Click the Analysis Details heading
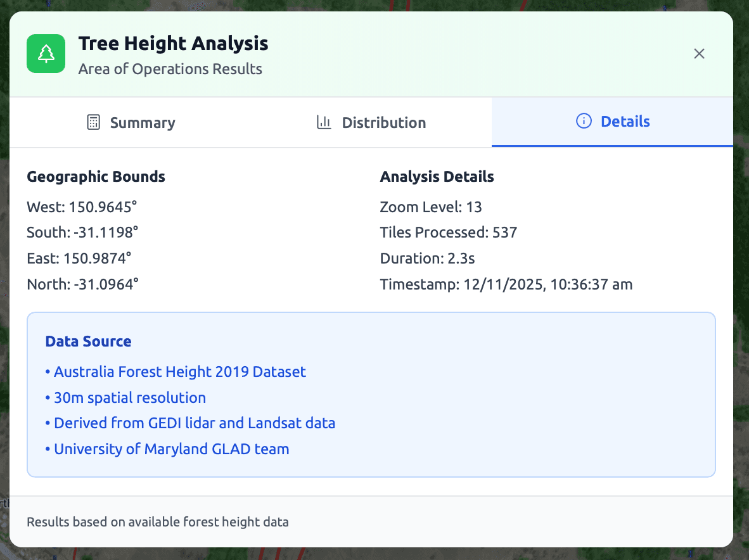This screenshot has height=560, width=749. (437, 177)
